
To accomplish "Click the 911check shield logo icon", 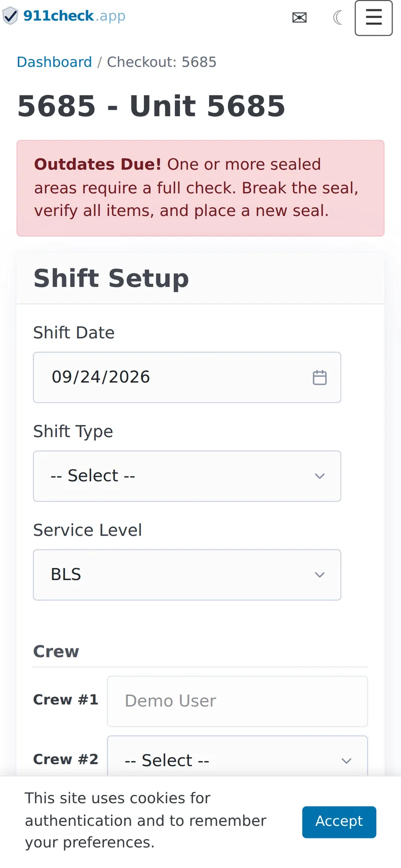I will click(10, 16).
